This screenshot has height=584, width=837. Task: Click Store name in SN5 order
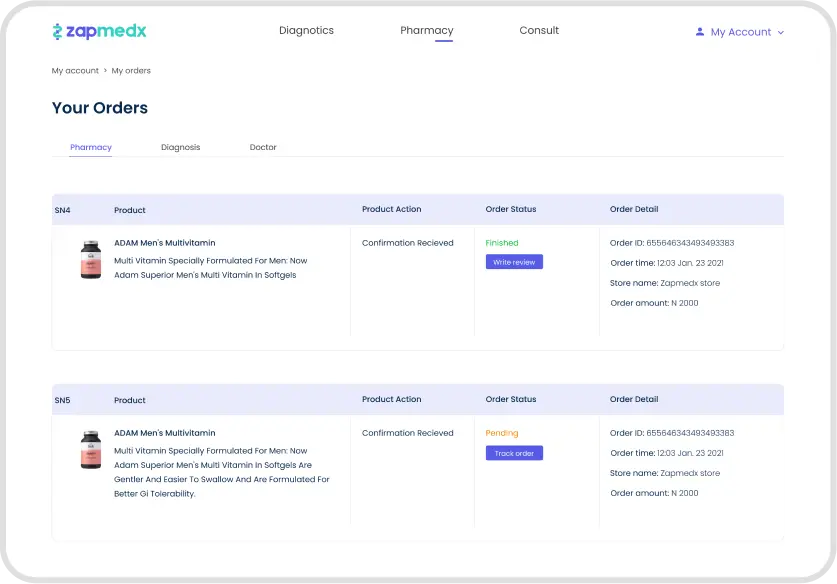[x=665, y=473]
